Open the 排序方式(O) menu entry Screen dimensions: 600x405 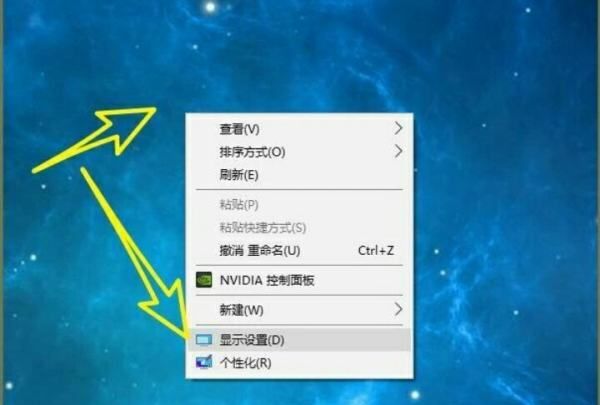click(299, 152)
